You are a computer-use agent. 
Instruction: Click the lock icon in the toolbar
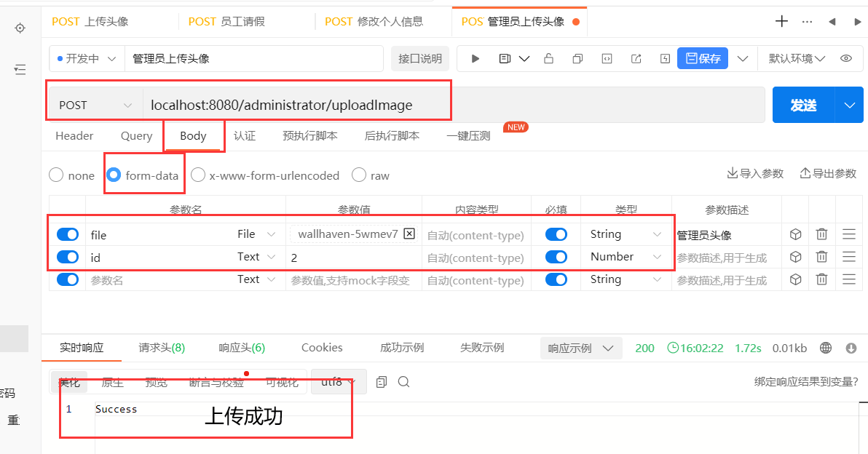point(548,58)
